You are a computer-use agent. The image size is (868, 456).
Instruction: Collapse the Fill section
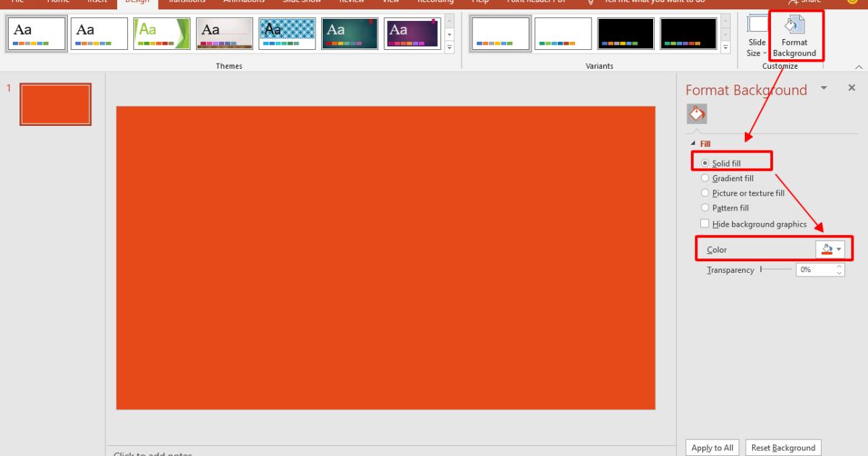694,144
